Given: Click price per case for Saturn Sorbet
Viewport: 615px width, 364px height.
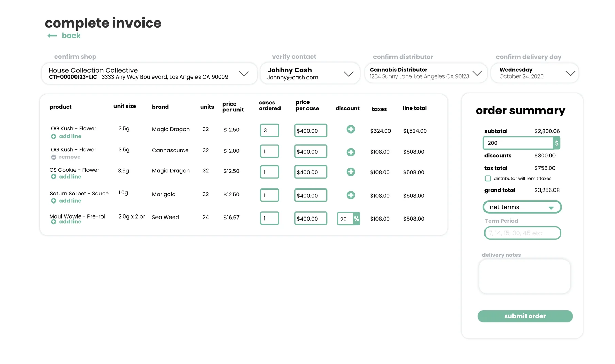Looking at the screenshot, I should (x=311, y=195).
